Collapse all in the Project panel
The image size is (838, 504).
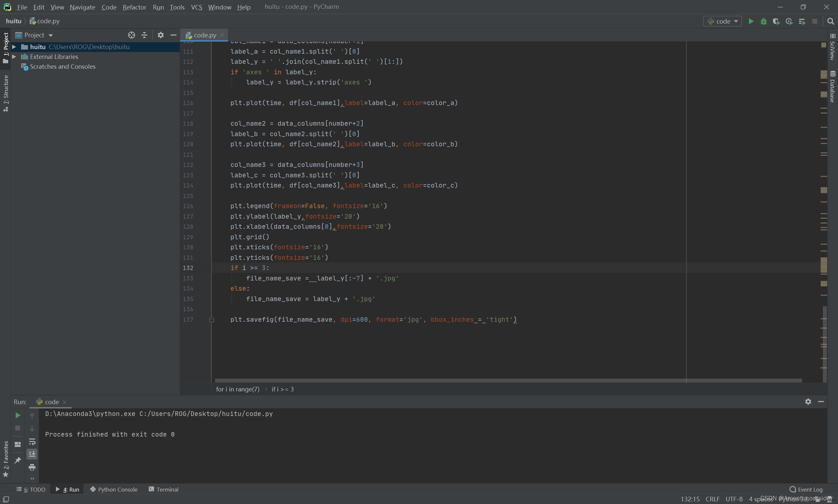(144, 35)
